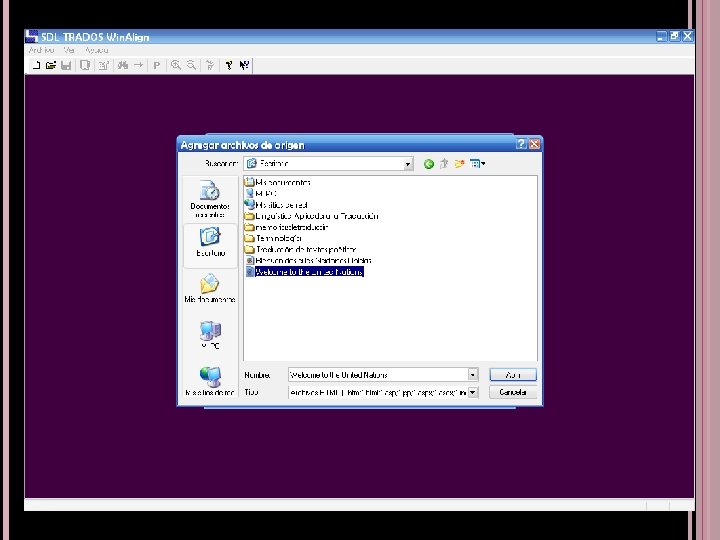Click the right arrow toolbar icon
This screenshot has height=540, width=720.
click(138, 65)
